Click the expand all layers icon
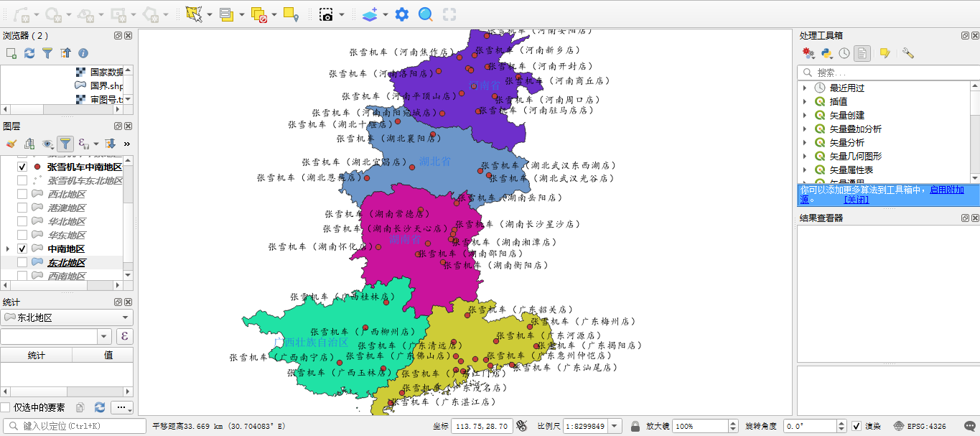 (x=111, y=144)
